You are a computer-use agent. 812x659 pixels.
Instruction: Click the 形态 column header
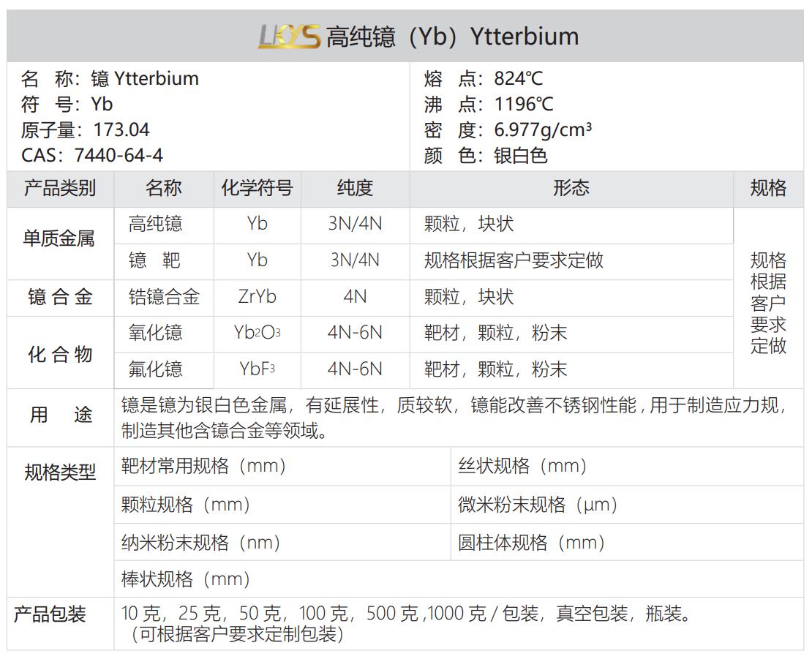click(x=571, y=189)
